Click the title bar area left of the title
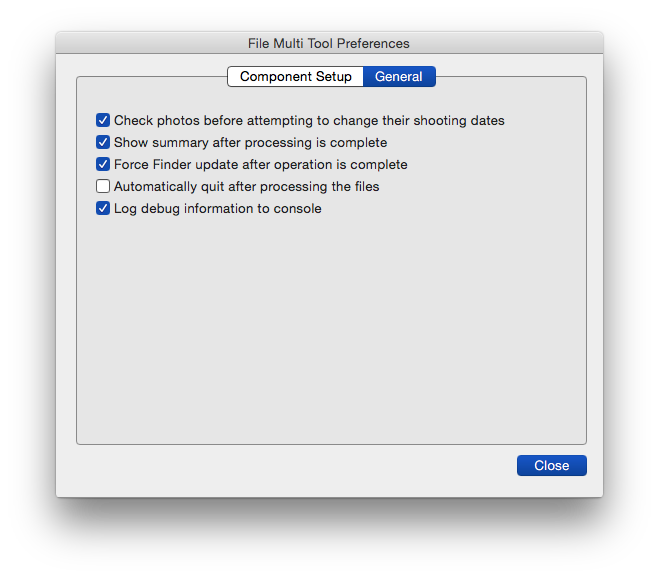The height and width of the screenshot is (578, 659). pos(150,43)
